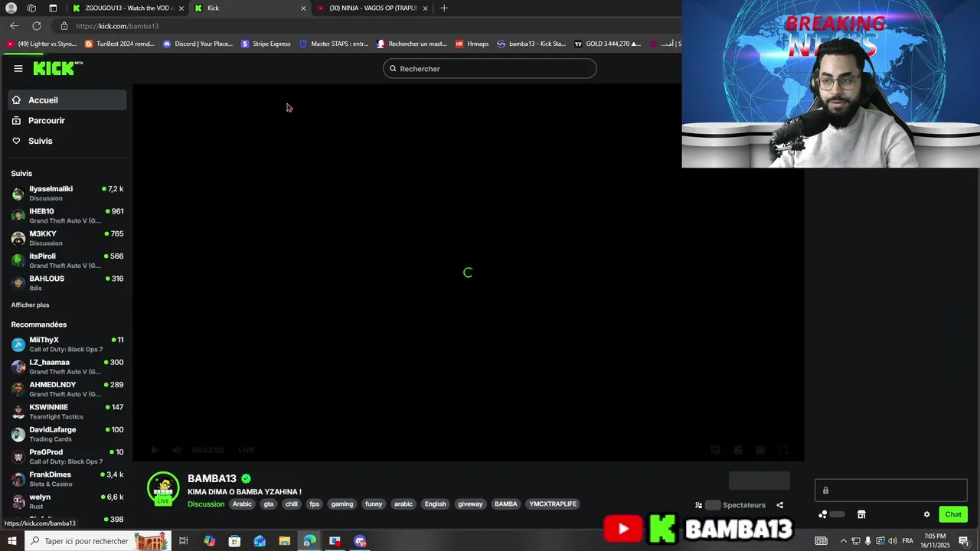The width and height of the screenshot is (980, 551).
Task: Open BAHLOUS followed channel
Action: click(x=67, y=282)
